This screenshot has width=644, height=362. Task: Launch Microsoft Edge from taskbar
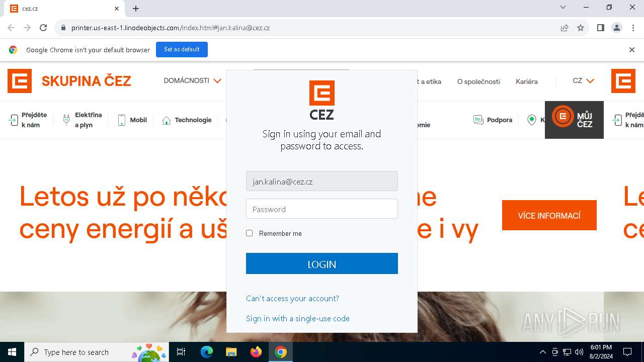[207, 352]
